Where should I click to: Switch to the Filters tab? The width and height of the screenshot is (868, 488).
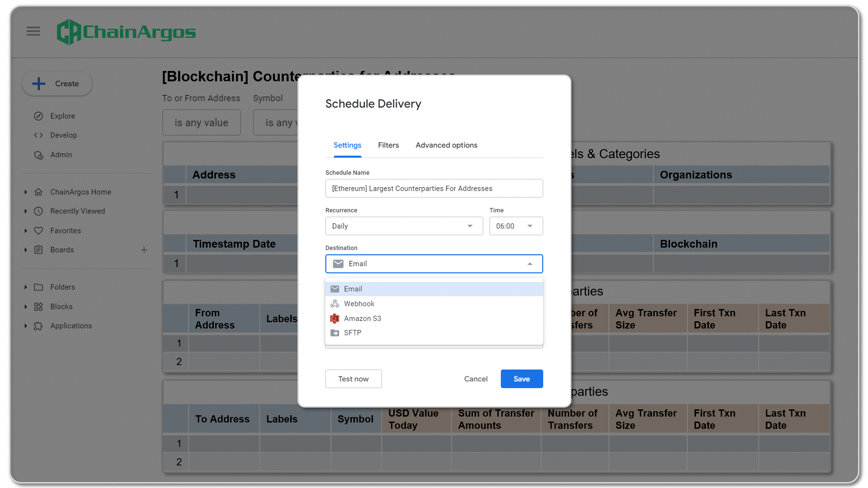coord(388,145)
